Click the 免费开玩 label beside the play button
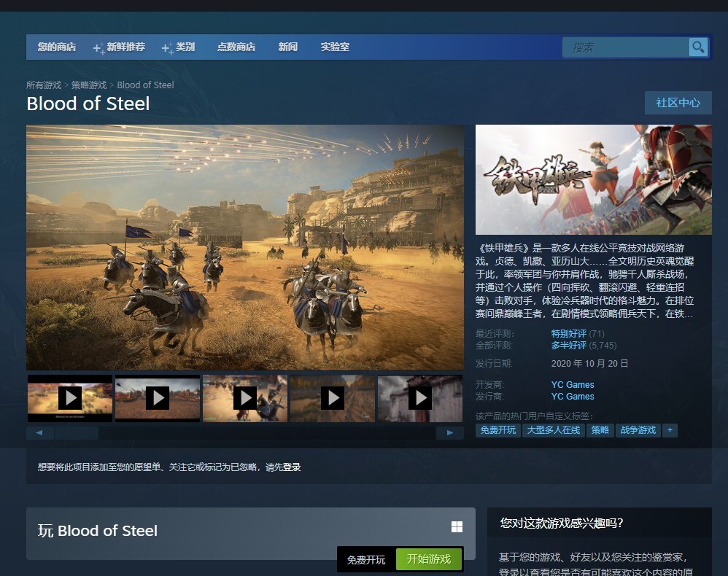The width and height of the screenshot is (728, 576). pyautogui.click(x=366, y=560)
